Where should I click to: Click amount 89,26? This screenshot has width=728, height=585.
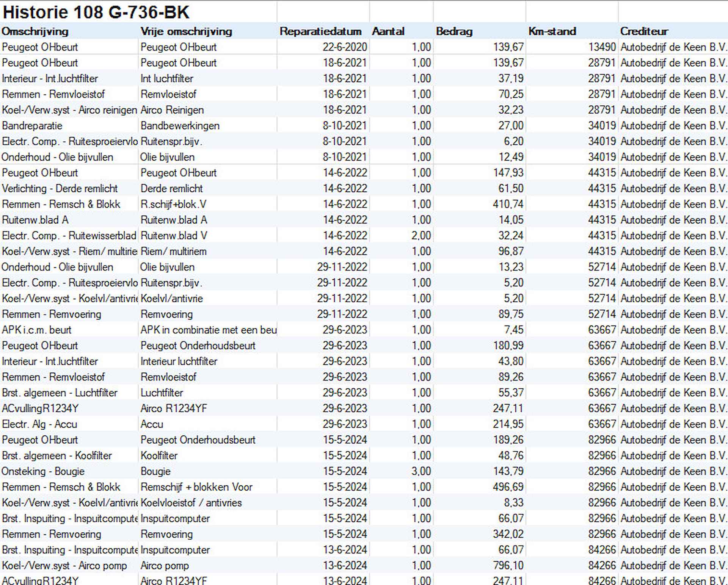(511, 377)
